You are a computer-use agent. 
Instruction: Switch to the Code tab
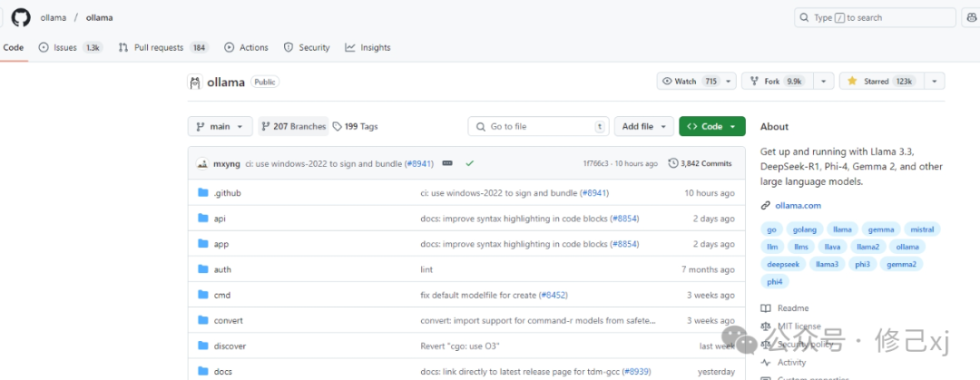13,47
